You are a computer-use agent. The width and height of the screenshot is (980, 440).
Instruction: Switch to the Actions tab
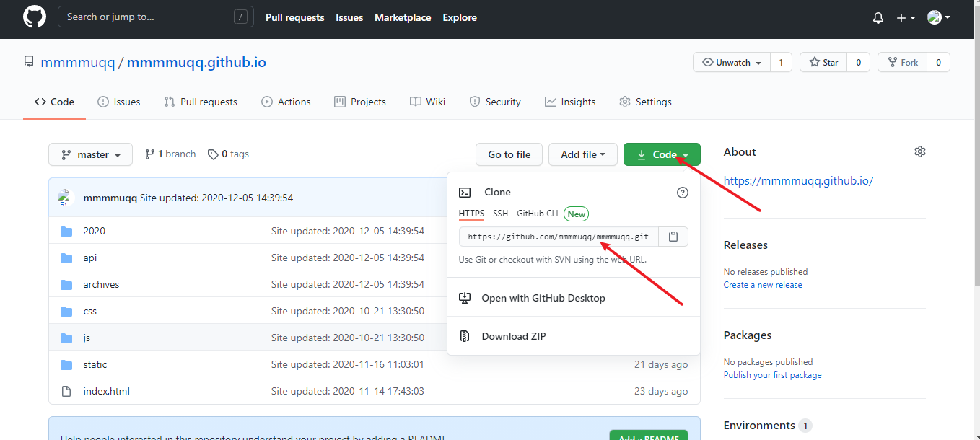coord(286,102)
